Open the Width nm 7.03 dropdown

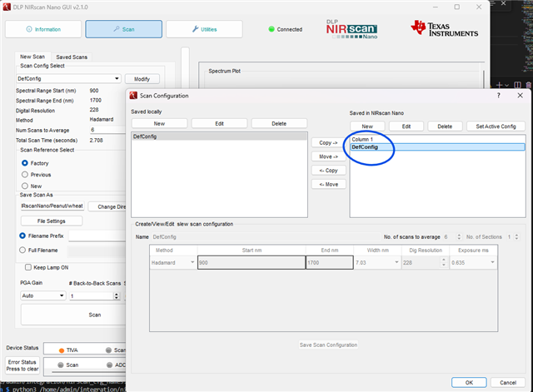coord(377,262)
